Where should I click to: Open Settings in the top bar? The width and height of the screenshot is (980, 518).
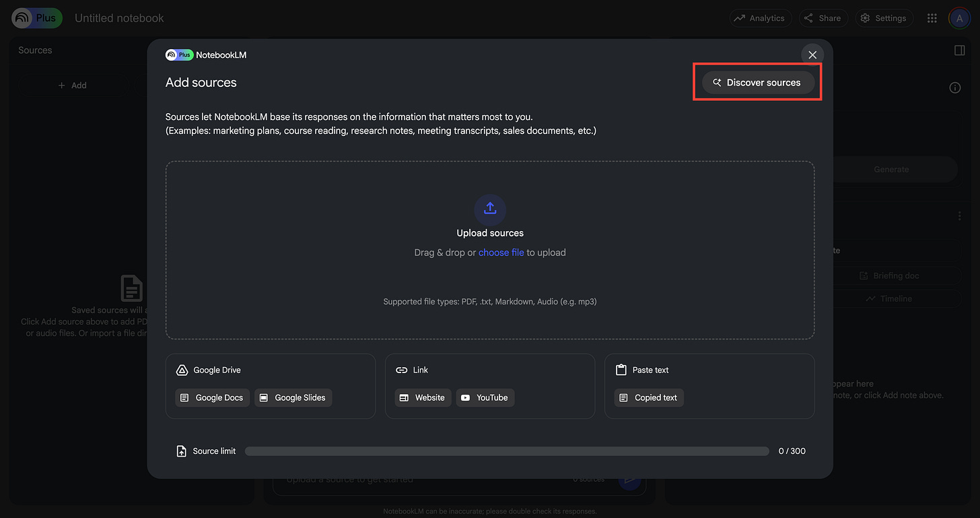884,18
